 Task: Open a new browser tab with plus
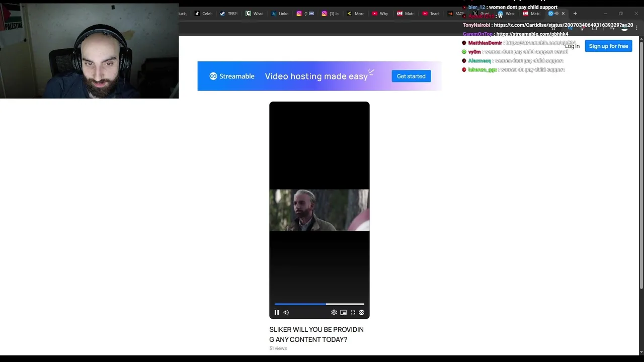(575, 14)
